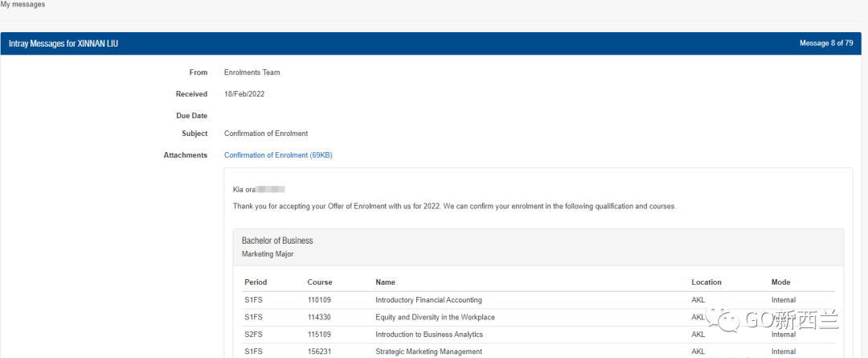Click course code 110109
Viewport: 868px width, 358px height.
tap(318, 300)
